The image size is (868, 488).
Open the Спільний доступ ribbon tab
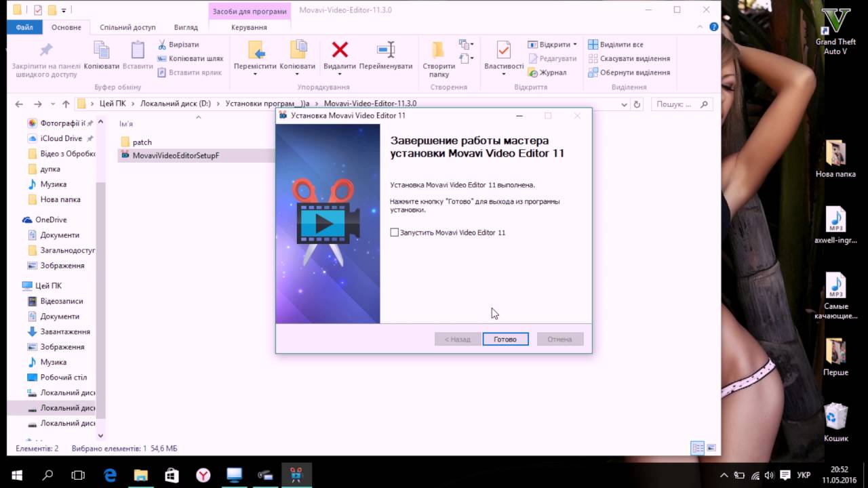point(127,27)
